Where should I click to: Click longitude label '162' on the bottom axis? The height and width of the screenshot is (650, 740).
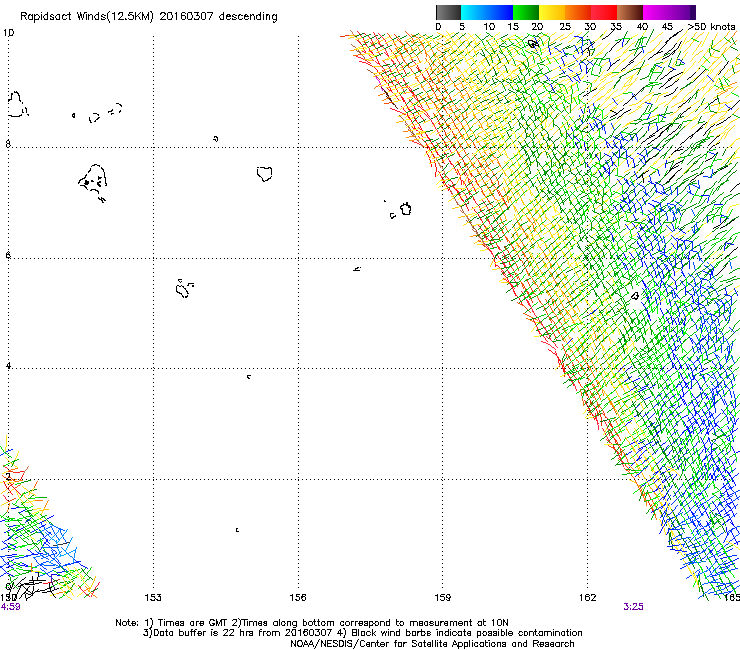pyautogui.click(x=587, y=598)
